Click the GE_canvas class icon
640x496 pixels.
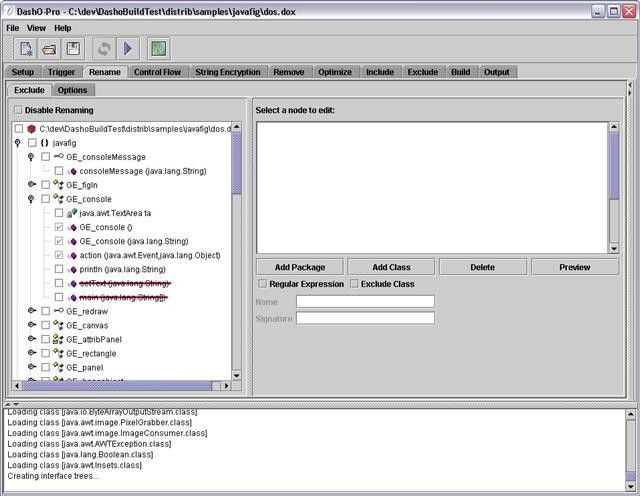pos(58,325)
